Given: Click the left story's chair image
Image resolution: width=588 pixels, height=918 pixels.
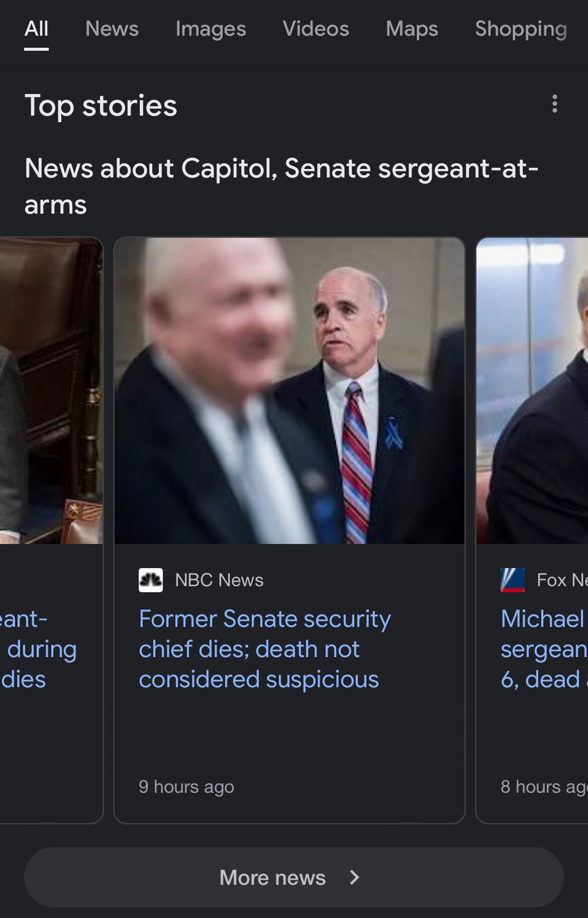Looking at the screenshot, I should (51, 391).
